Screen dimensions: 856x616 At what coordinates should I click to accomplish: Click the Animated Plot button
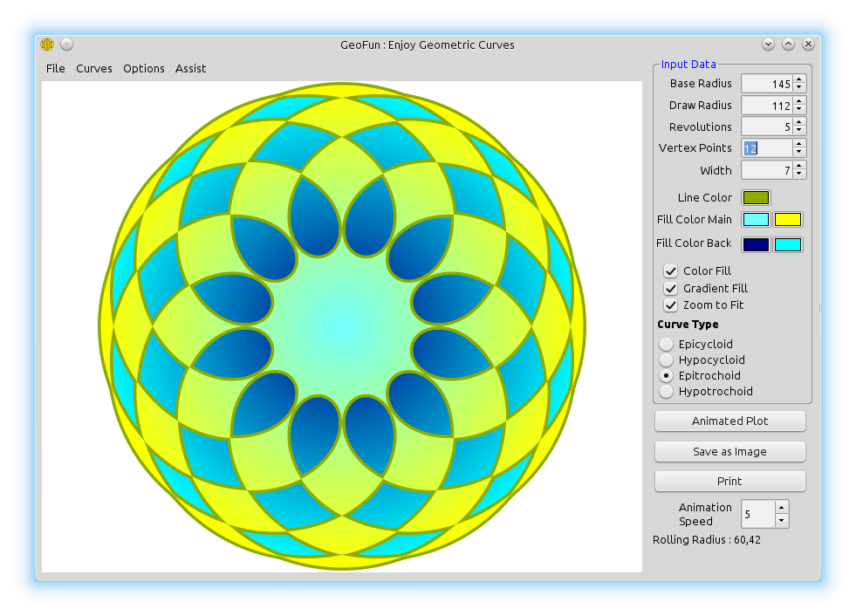coord(729,421)
